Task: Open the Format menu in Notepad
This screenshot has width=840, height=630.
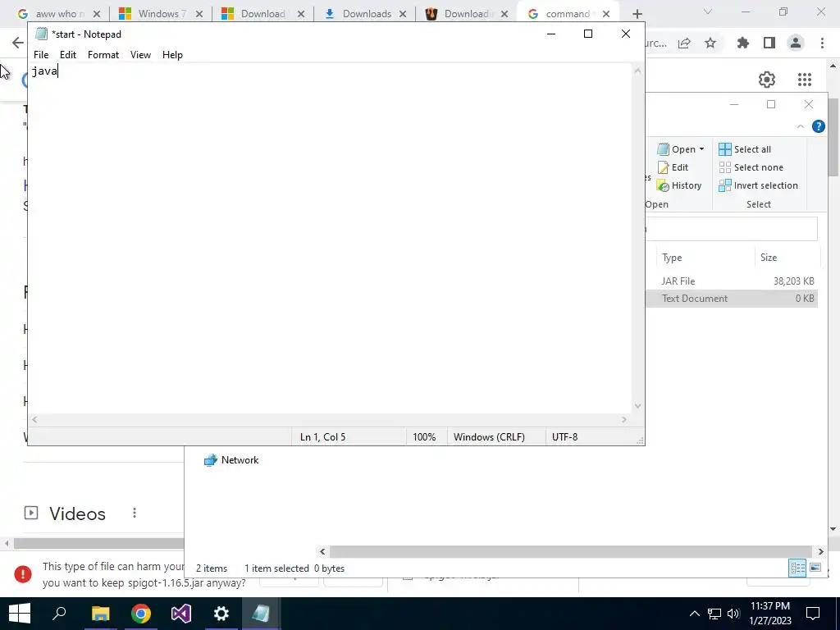Action: (x=103, y=55)
